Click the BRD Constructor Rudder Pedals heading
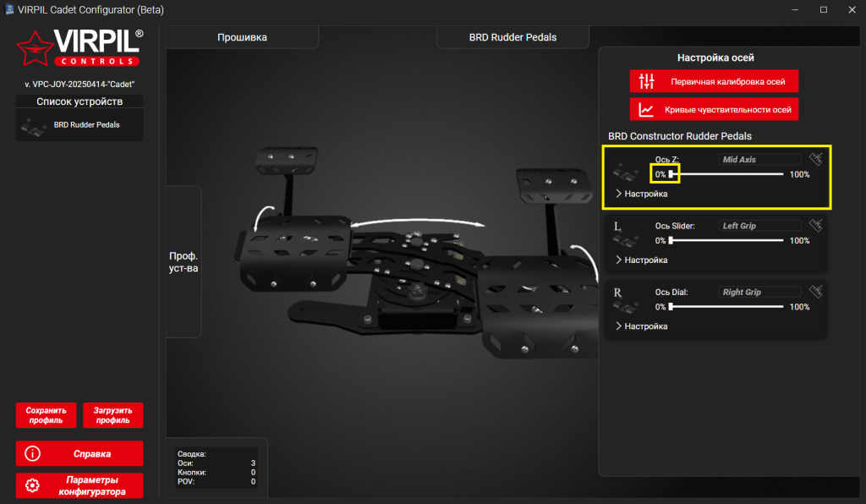 pyautogui.click(x=680, y=136)
